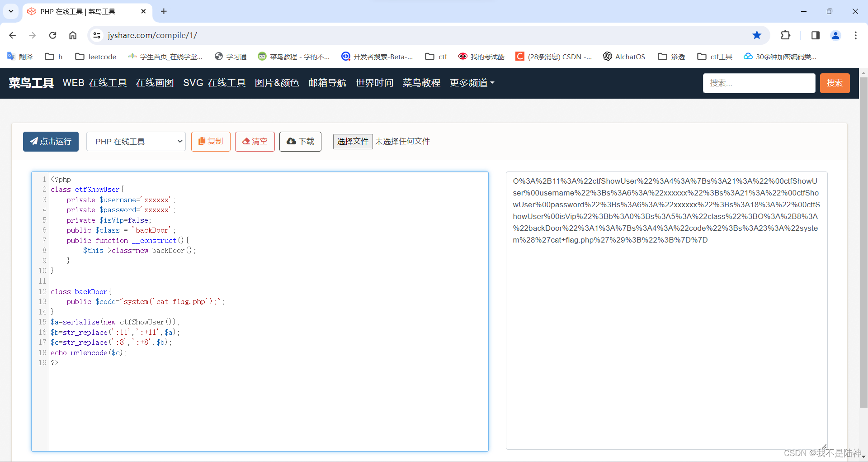Open 学生首页_在线学堂 bookmark

tap(165, 57)
